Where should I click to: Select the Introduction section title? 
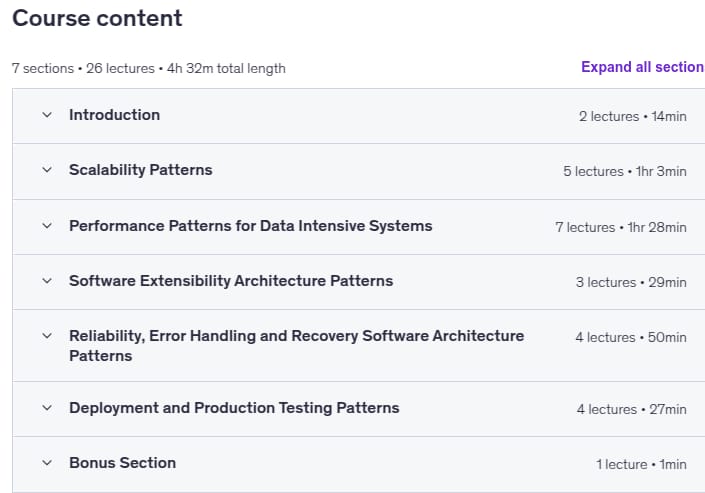click(115, 115)
